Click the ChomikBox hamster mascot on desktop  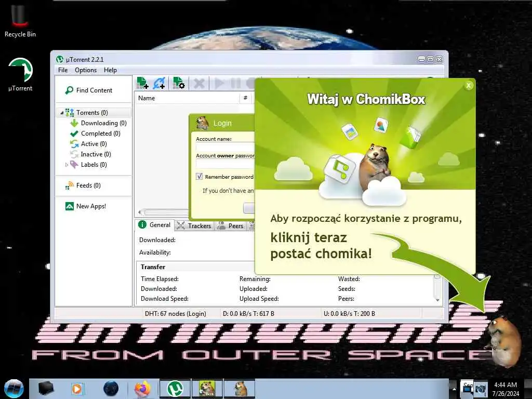[x=503, y=342]
